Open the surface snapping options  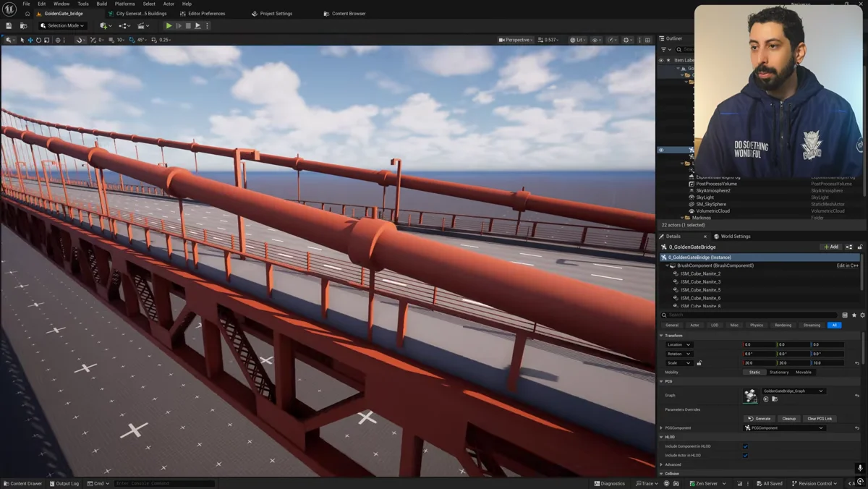[80, 40]
